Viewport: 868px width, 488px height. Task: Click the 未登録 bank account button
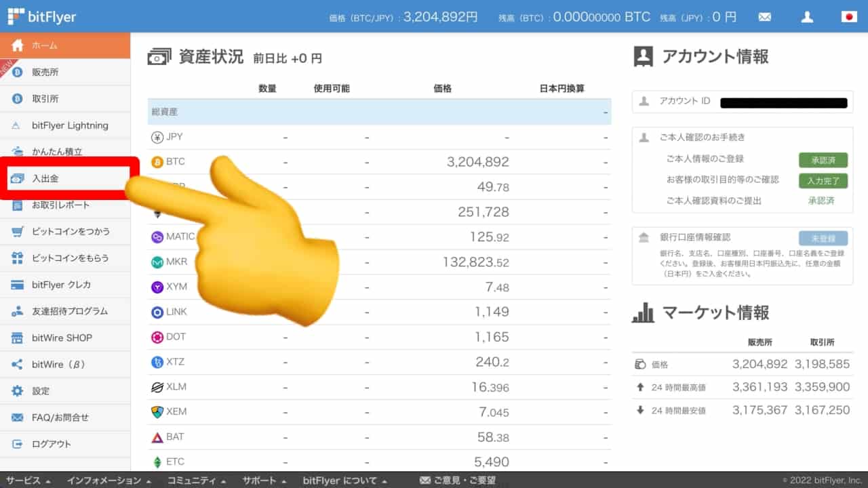point(823,238)
